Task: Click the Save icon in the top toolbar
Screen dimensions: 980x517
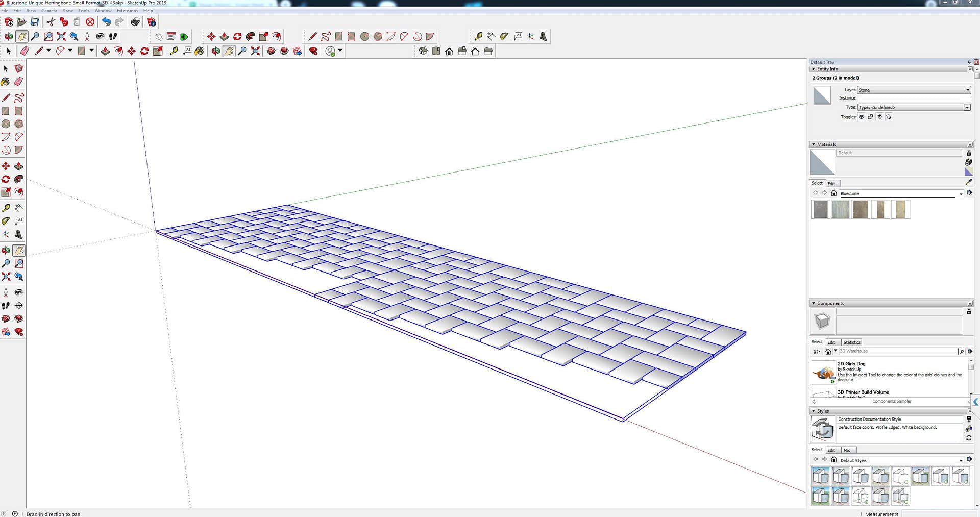Action: coord(35,22)
